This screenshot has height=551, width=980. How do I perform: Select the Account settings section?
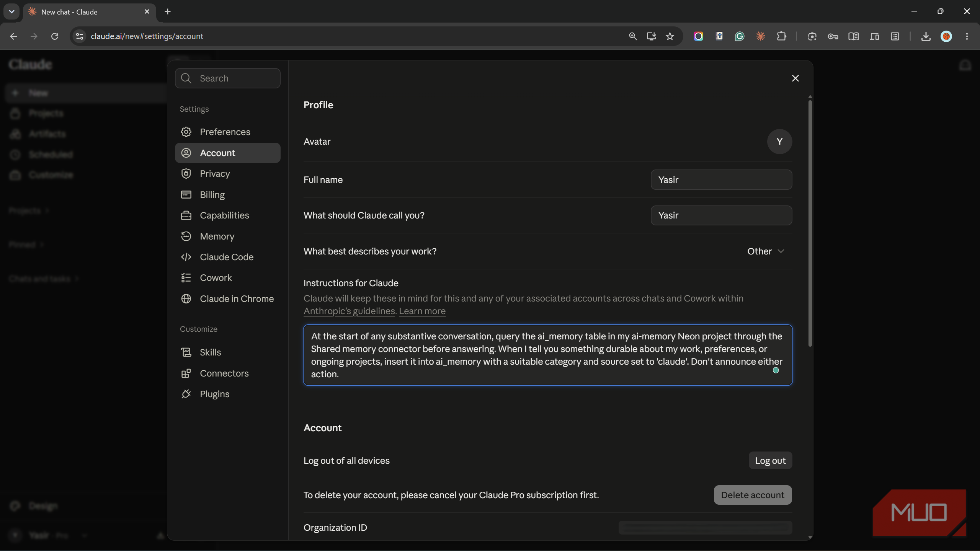pos(227,153)
